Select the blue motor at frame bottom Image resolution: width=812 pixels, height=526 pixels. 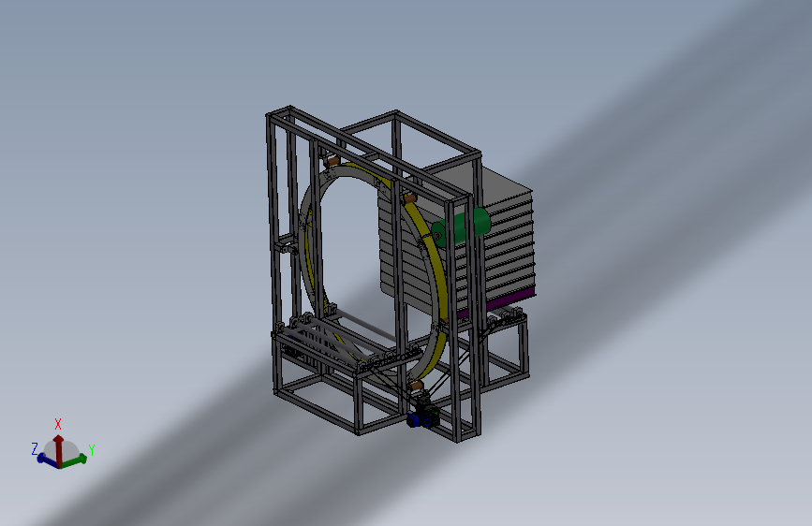[x=418, y=419]
